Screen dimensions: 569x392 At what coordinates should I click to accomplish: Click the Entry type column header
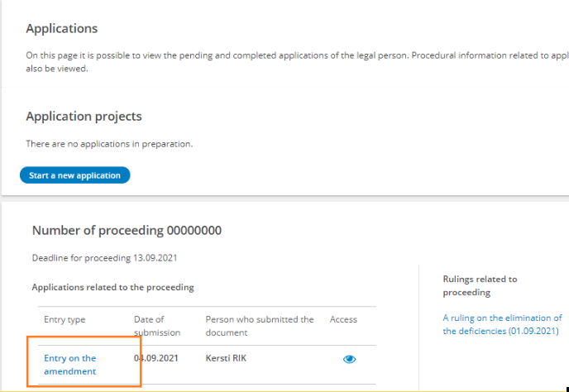tap(65, 319)
